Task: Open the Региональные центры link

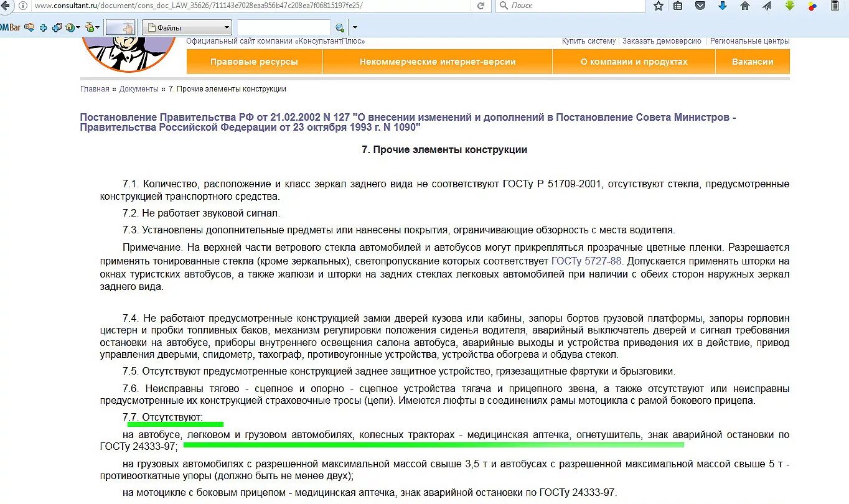Action: click(x=750, y=41)
